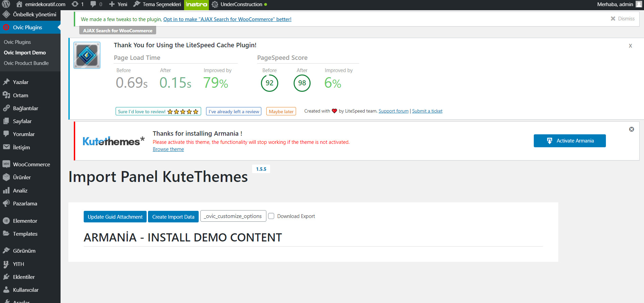This screenshot has width=644, height=303.
Task: Open Ovic Import Demo submenu item
Action: (x=25, y=53)
